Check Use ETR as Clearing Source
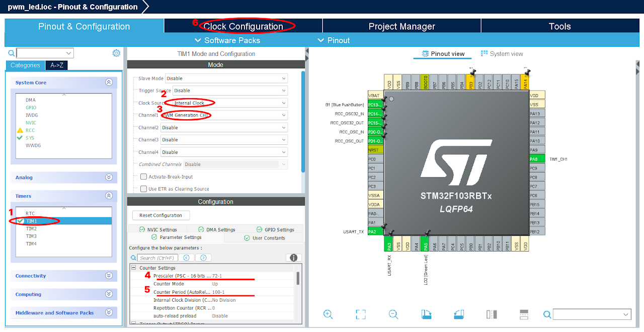The height and width of the screenshot is (332, 644). coord(143,188)
